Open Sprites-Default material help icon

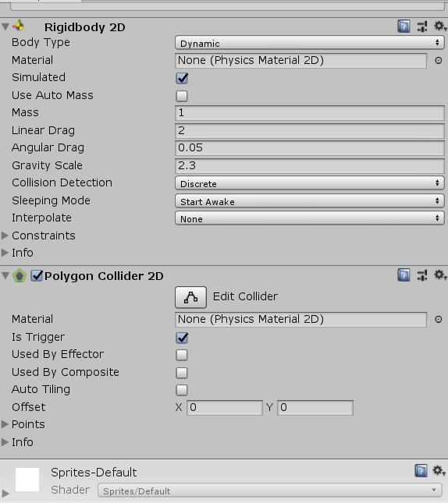coord(421,470)
